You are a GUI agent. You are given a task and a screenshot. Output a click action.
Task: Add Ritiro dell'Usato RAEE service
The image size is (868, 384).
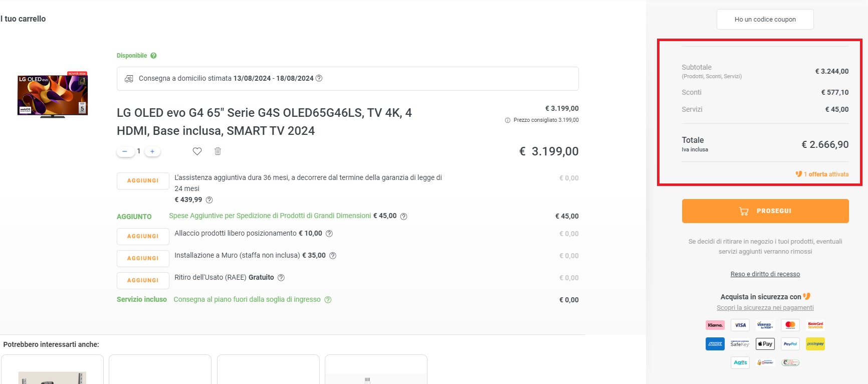tap(143, 281)
